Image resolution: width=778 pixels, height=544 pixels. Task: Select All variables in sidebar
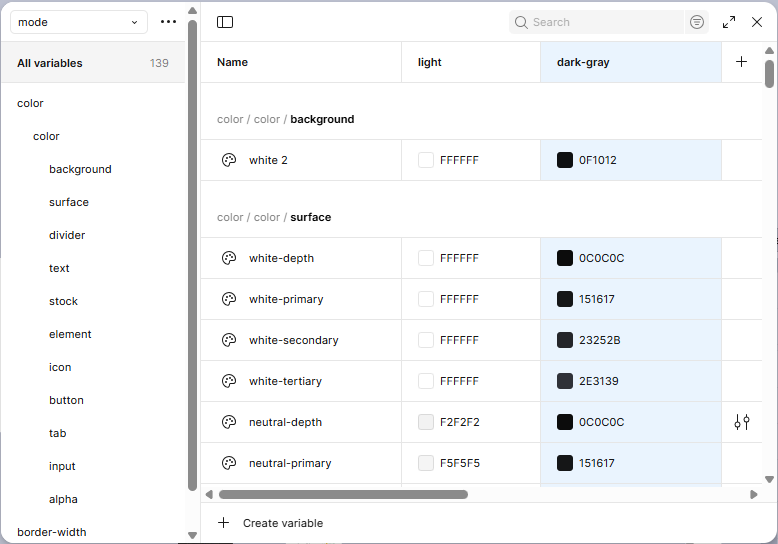(93, 63)
